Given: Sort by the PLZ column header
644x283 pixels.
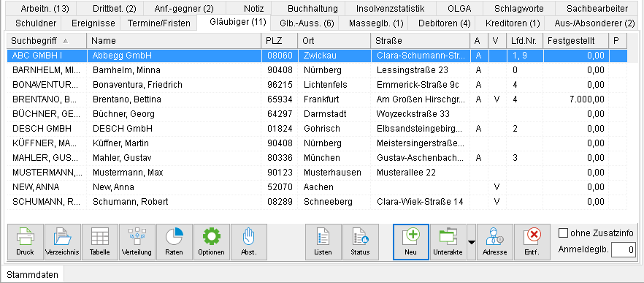Looking at the screenshot, I should [x=279, y=41].
